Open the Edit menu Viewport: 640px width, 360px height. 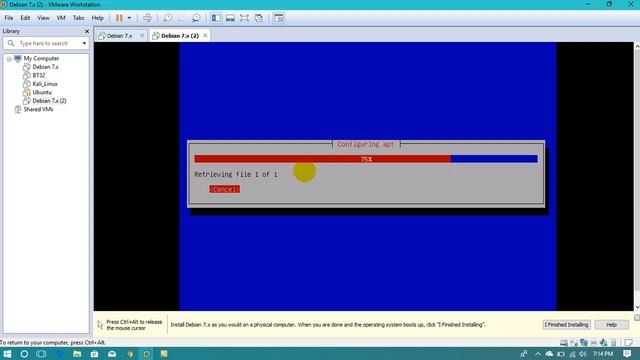coord(25,18)
